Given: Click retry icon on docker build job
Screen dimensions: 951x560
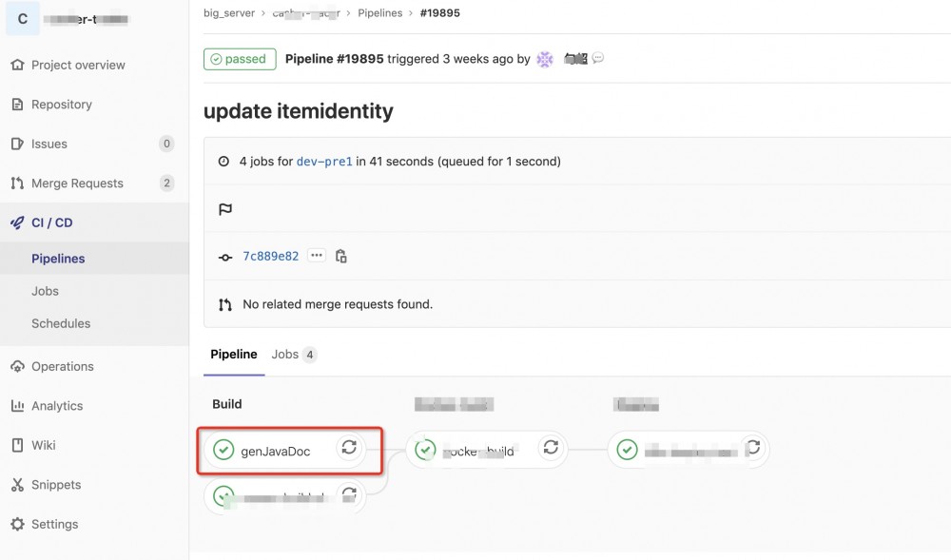Looking at the screenshot, I should coord(550,448).
